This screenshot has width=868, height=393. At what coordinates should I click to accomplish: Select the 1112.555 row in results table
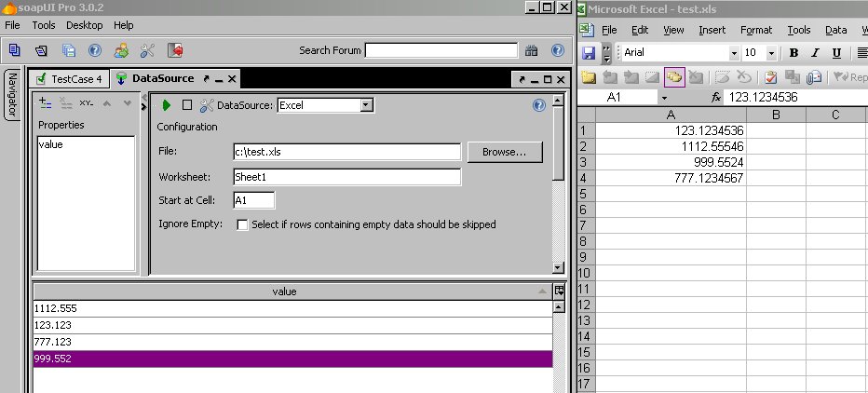click(292, 308)
